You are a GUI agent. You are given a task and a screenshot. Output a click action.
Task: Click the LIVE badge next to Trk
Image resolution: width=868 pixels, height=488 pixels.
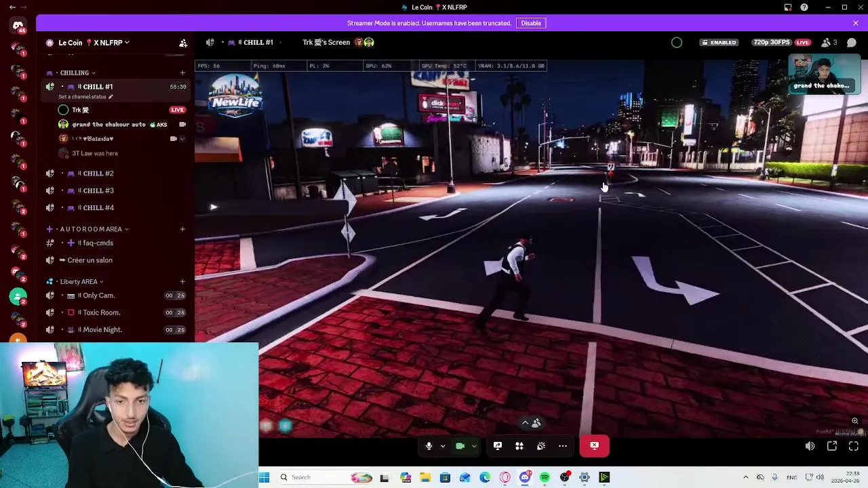click(x=178, y=110)
